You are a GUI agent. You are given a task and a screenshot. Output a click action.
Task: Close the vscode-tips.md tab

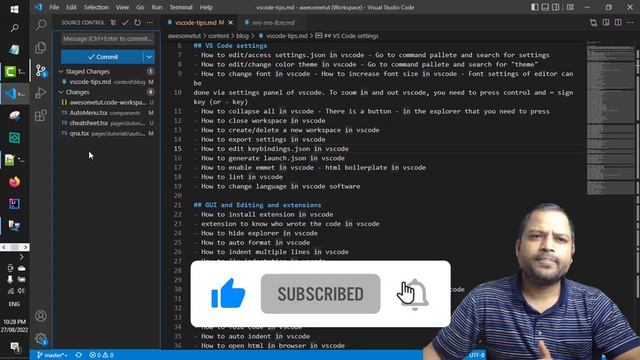point(231,23)
